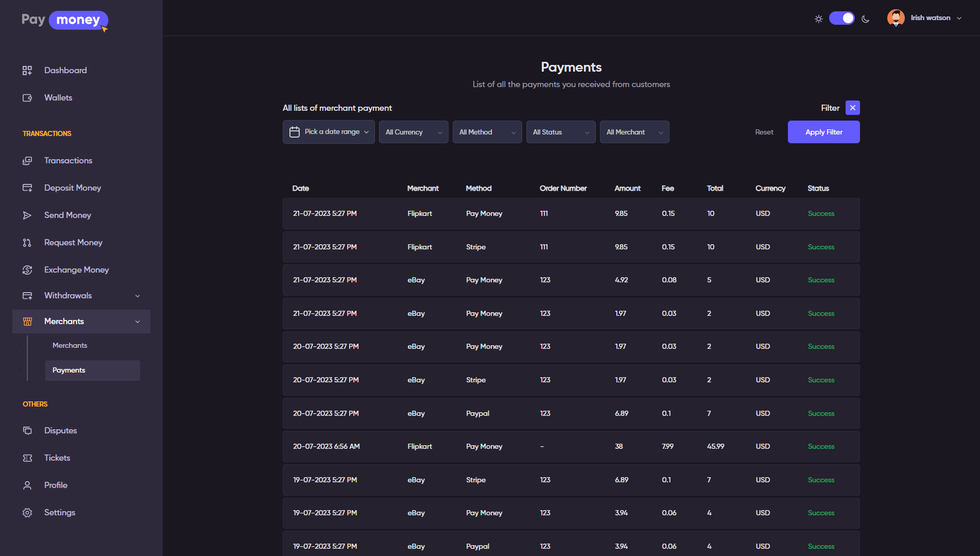Expand the All Merchant dropdown
The image size is (980, 556).
[634, 132]
